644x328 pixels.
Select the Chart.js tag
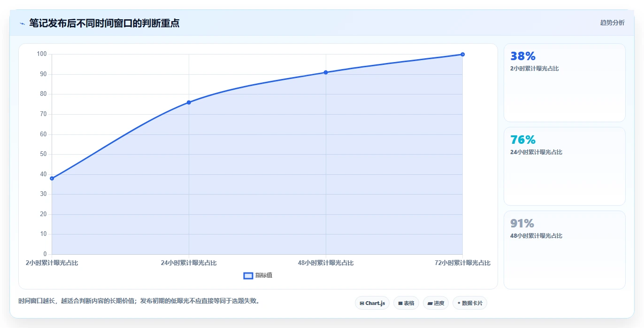(x=372, y=303)
